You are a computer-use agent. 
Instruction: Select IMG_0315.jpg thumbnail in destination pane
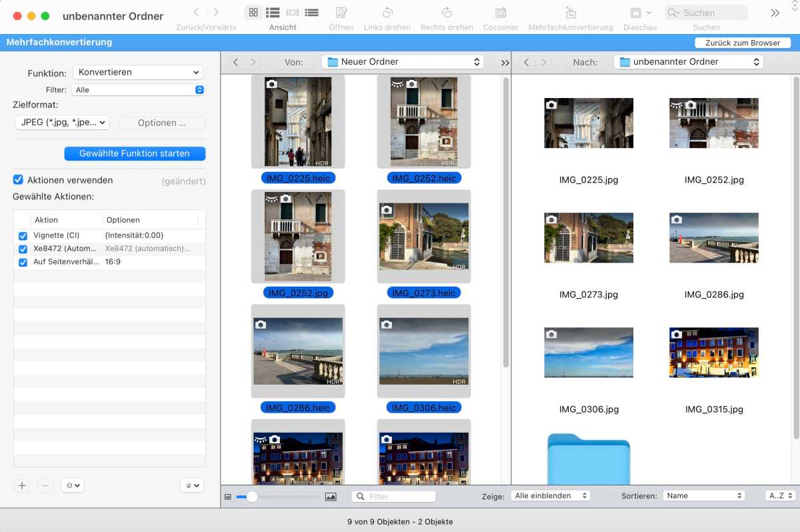(x=713, y=353)
